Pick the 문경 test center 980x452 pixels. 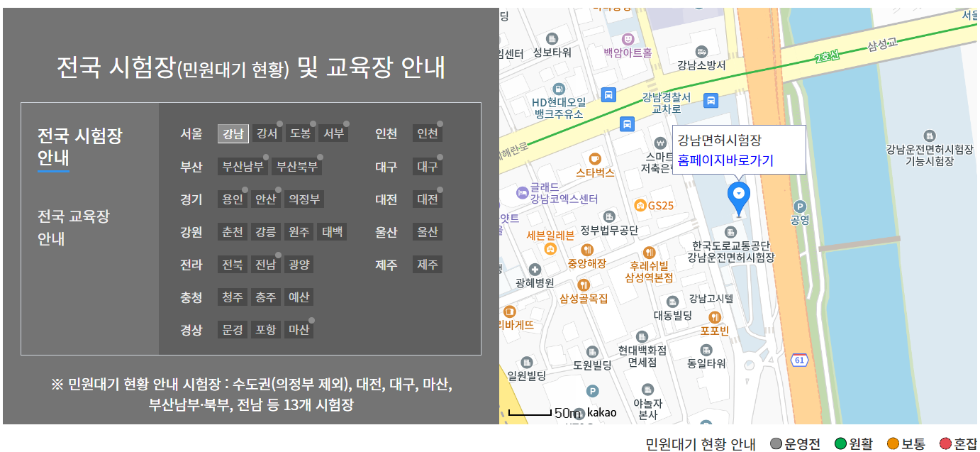[233, 330]
